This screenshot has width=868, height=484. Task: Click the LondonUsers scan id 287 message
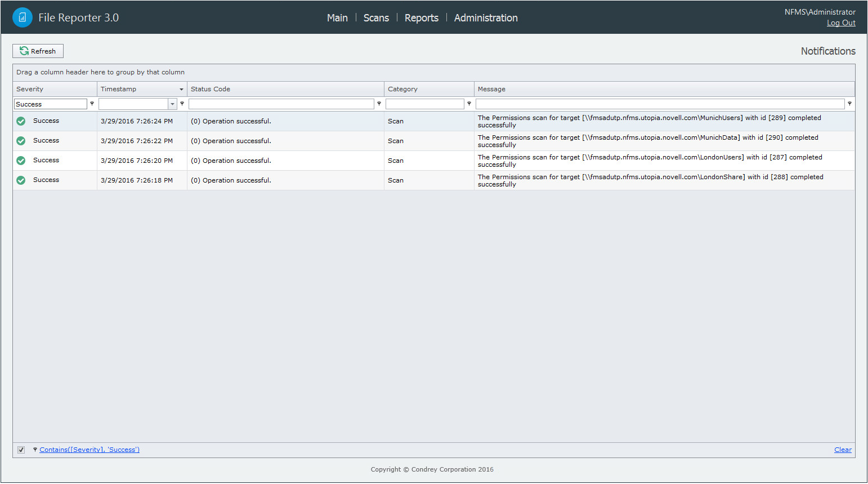tap(650, 161)
